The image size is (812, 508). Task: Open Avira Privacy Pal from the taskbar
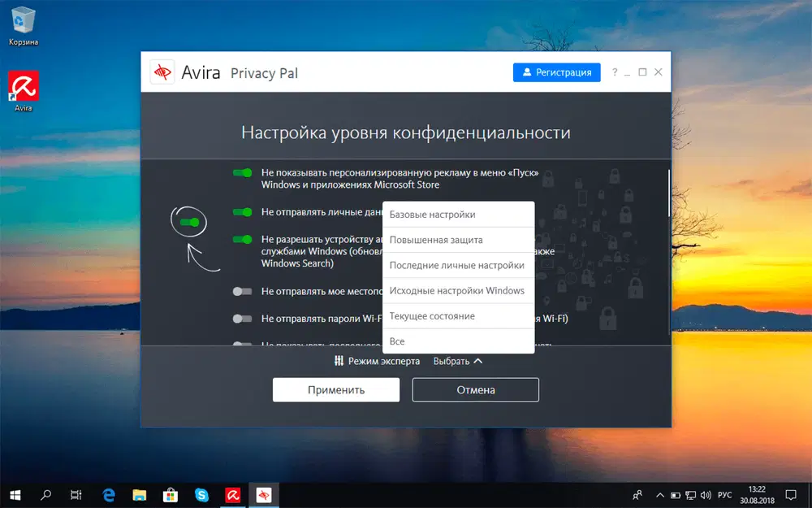tap(263, 494)
